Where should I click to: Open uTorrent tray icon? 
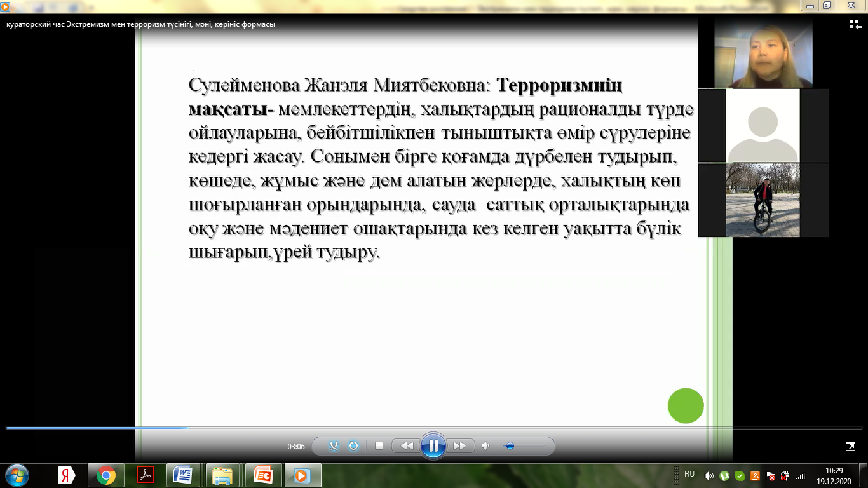click(725, 476)
